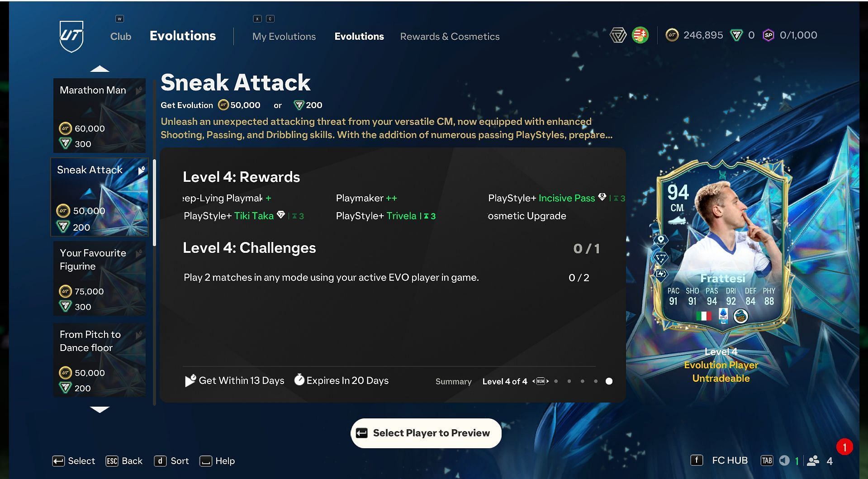Screen dimensions: 868x479
Task: Click Select Player to Preview button
Action: 426,433
